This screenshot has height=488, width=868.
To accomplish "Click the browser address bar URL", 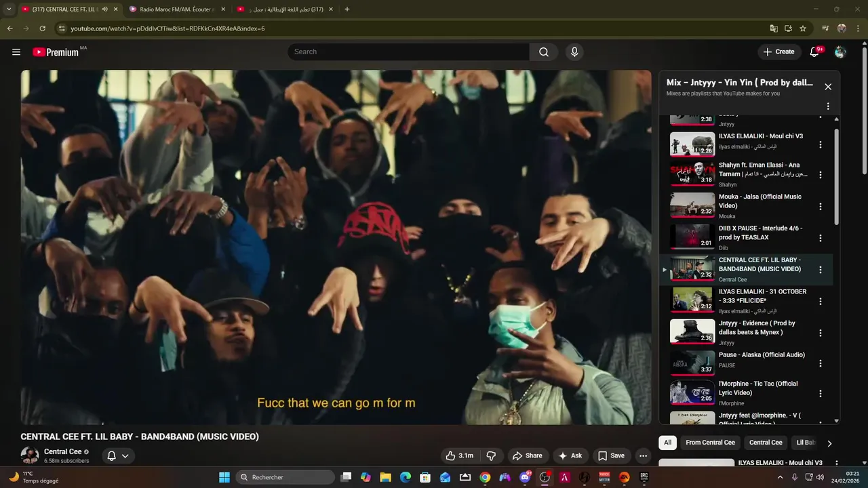I will coord(167,28).
